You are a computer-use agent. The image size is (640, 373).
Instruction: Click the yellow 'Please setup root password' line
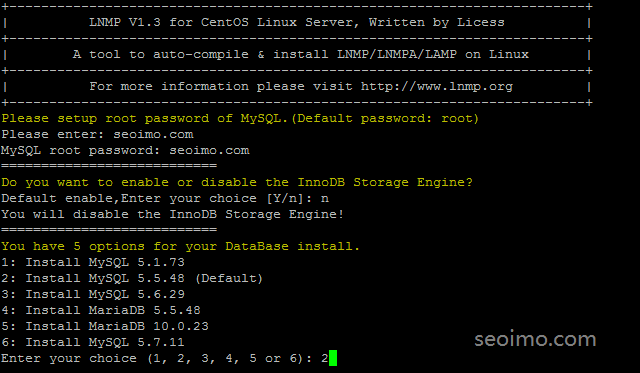(x=240, y=118)
